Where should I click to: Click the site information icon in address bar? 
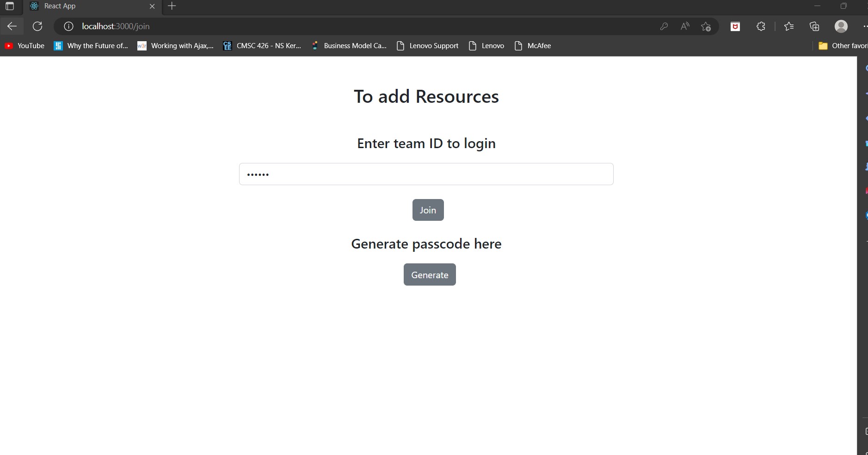[68, 26]
